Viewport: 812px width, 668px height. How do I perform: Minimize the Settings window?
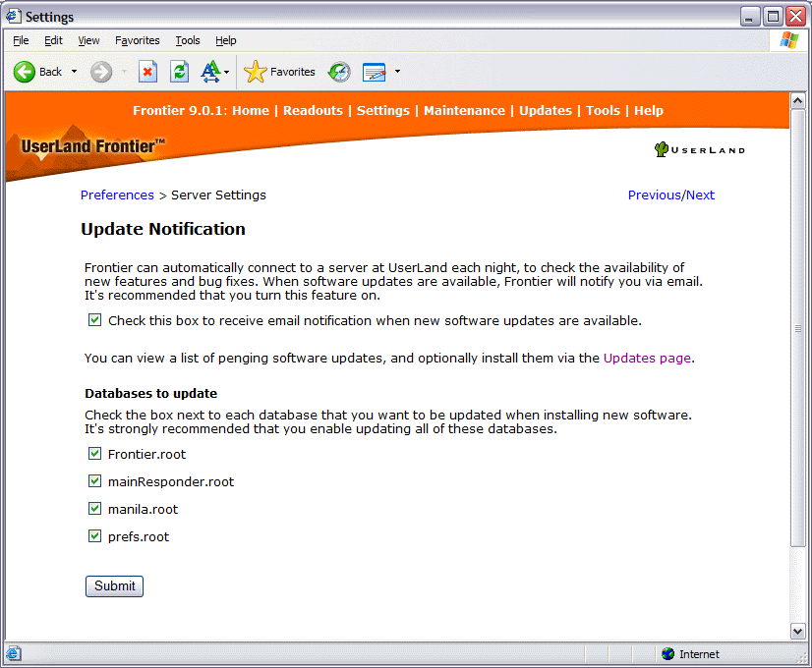pyautogui.click(x=749, y=17)
